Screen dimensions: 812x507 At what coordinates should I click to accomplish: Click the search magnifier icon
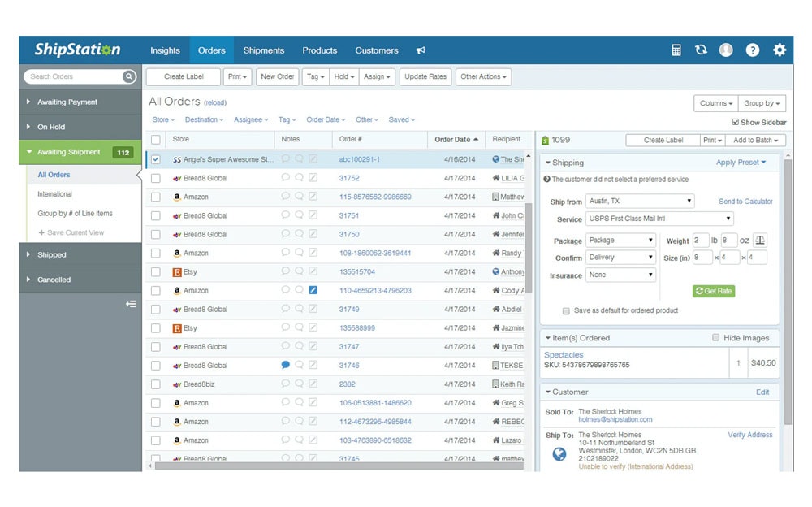[129, 76]
